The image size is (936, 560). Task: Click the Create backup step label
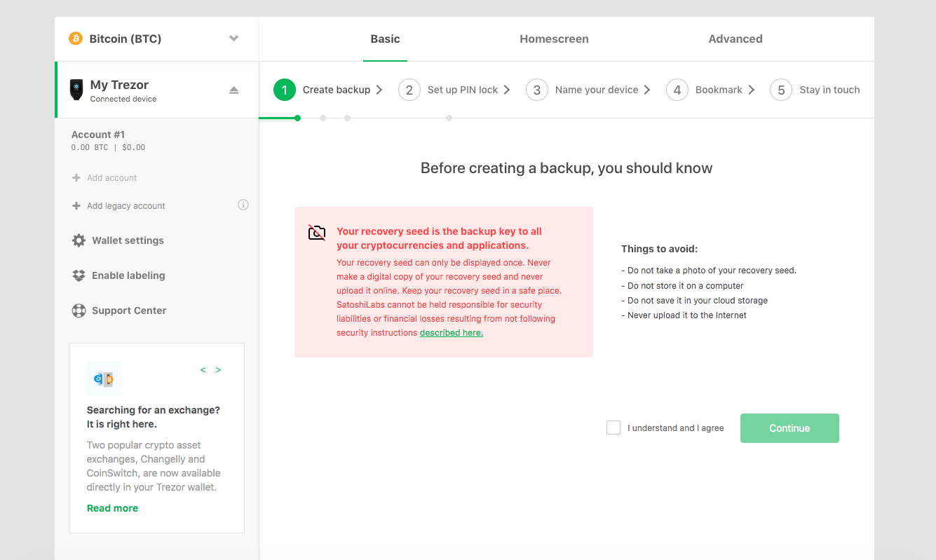tap(337, 90)
